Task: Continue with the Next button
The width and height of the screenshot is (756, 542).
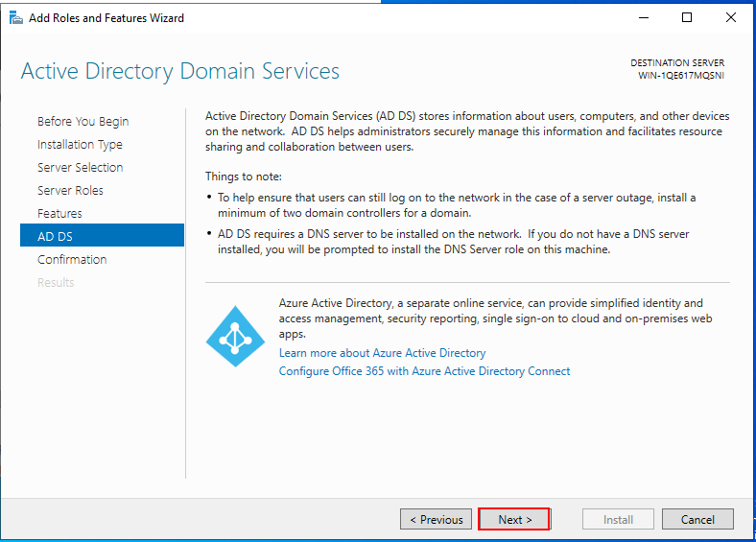Action: coord(514,519)
